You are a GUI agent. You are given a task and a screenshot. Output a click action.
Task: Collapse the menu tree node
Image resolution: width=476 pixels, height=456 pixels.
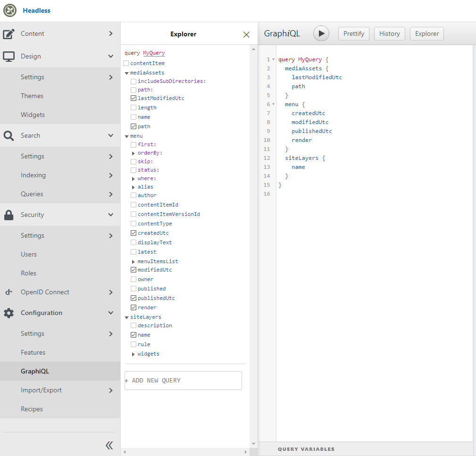126,137
